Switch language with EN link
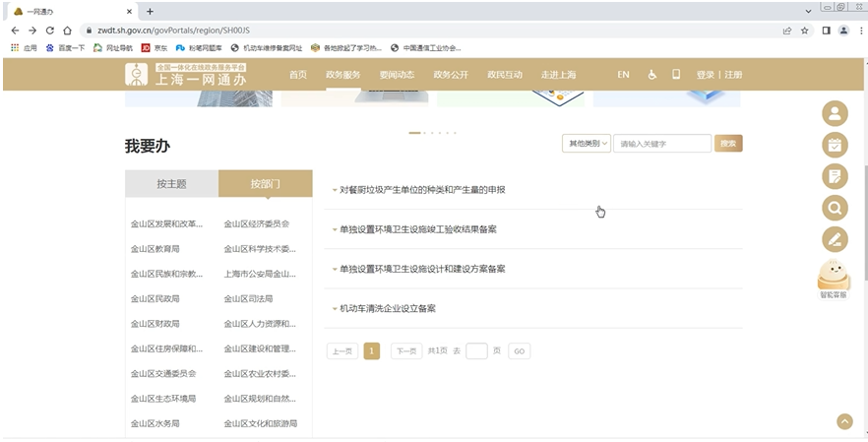 tap(623, 74)
